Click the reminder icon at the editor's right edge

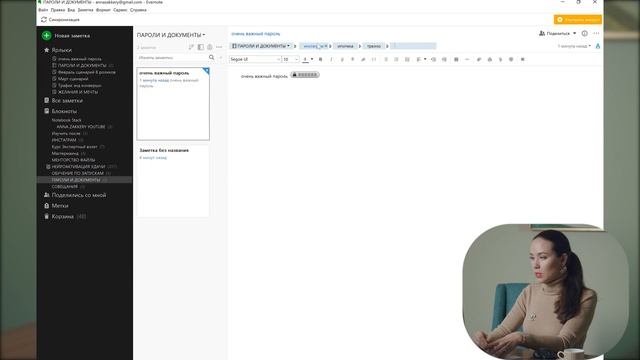(598, 46)
